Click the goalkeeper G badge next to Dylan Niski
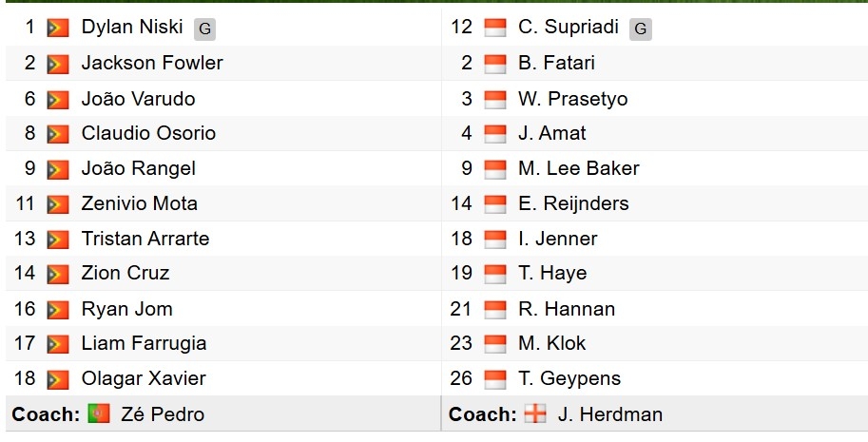This screenshot has width=868, height=442. coord(204,29)
